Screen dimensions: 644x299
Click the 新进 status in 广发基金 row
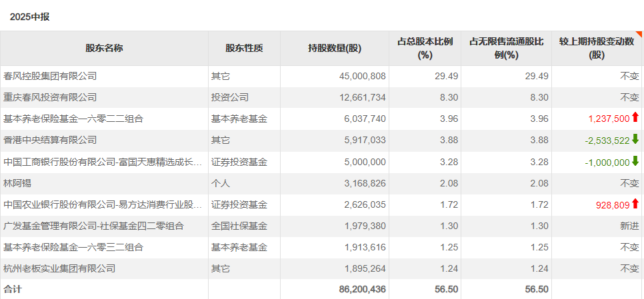click(629, 226)
